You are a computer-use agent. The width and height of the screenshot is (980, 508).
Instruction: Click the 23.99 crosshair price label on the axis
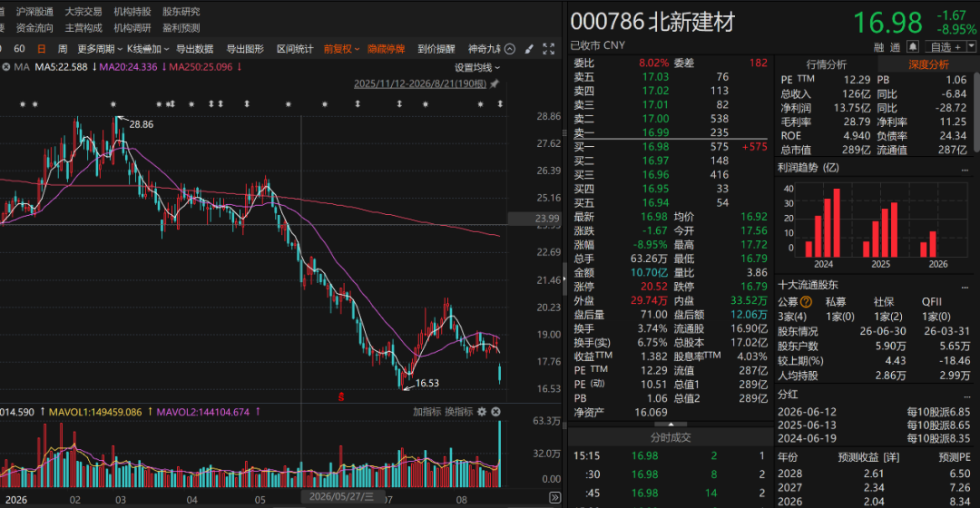point(535,218)
